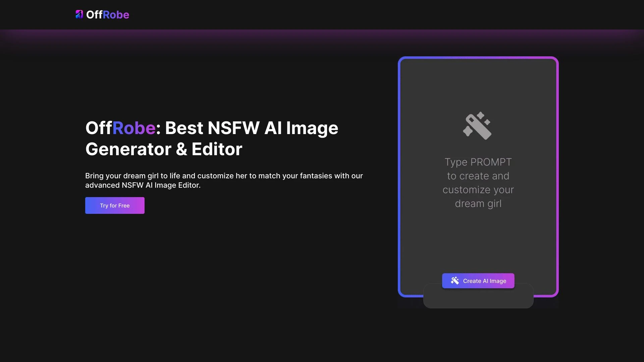Select the prompt card with gradient border
The height and width of the screenshot is (362, 644).
tap(478, 176)
